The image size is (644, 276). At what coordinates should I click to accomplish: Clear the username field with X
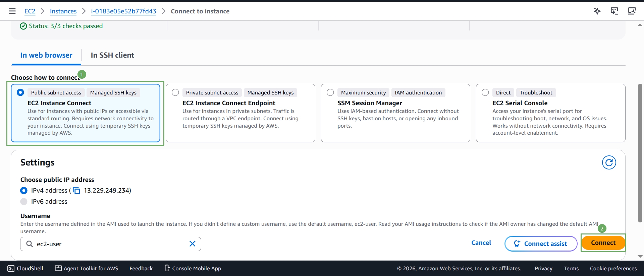pyautogui.click(x=193, y=244)
